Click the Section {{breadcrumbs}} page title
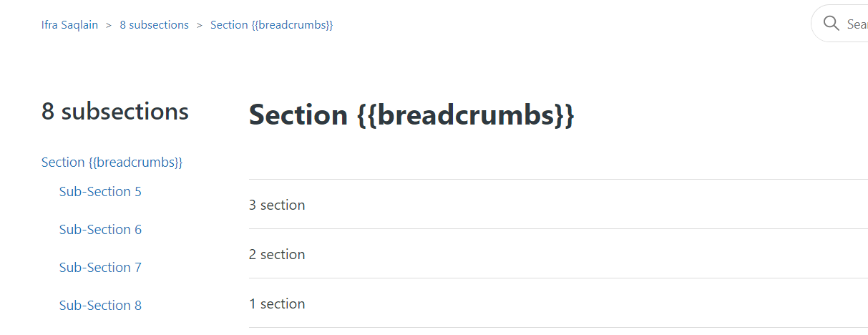The image size is (868, 335). 411,115
